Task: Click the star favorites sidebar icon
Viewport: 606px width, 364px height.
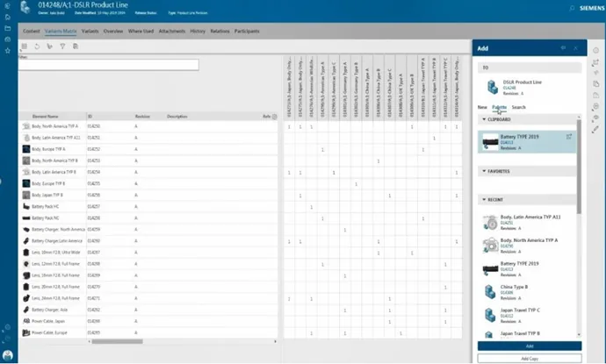Action: [x=8, y=51]
